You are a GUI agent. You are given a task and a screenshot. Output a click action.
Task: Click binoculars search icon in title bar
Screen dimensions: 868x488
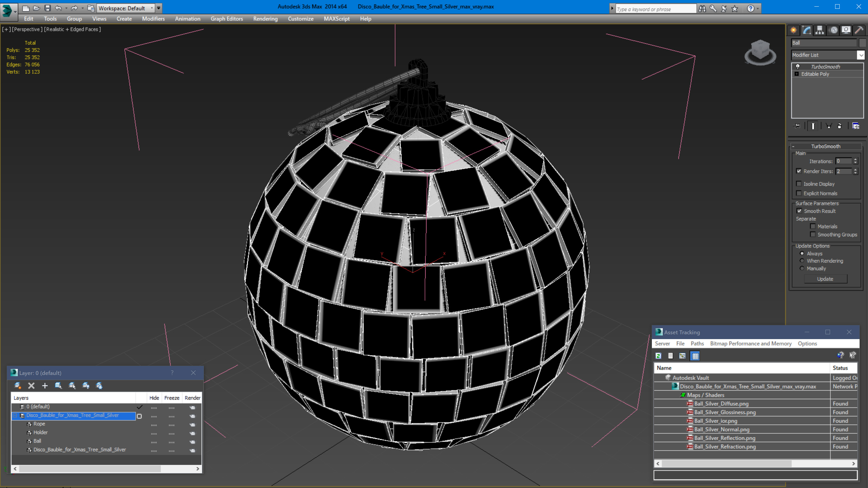point(702,9)
